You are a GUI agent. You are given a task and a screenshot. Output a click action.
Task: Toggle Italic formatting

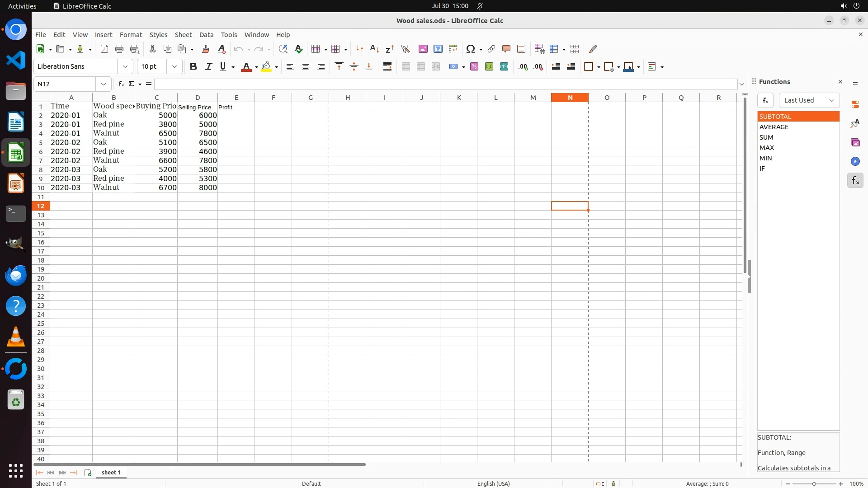[208, 67]
